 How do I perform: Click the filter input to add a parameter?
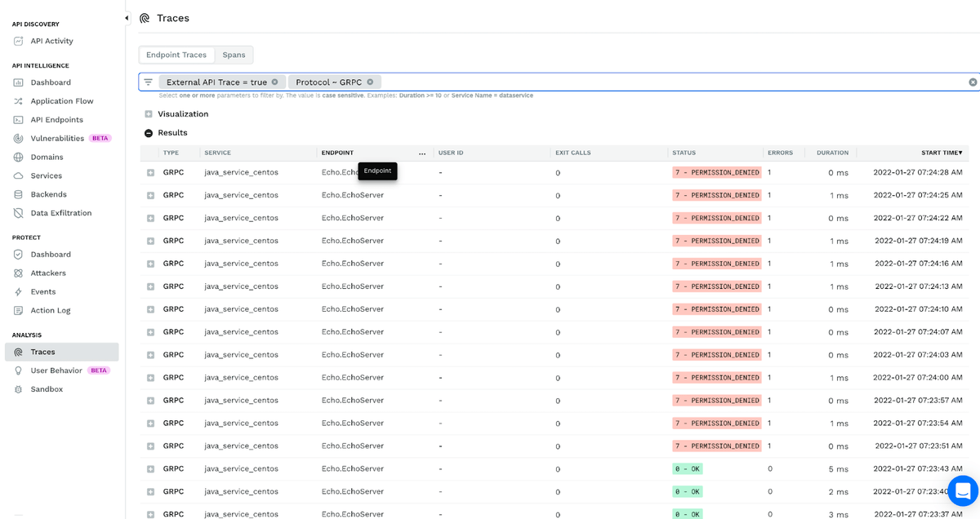(x=572, y=82)
